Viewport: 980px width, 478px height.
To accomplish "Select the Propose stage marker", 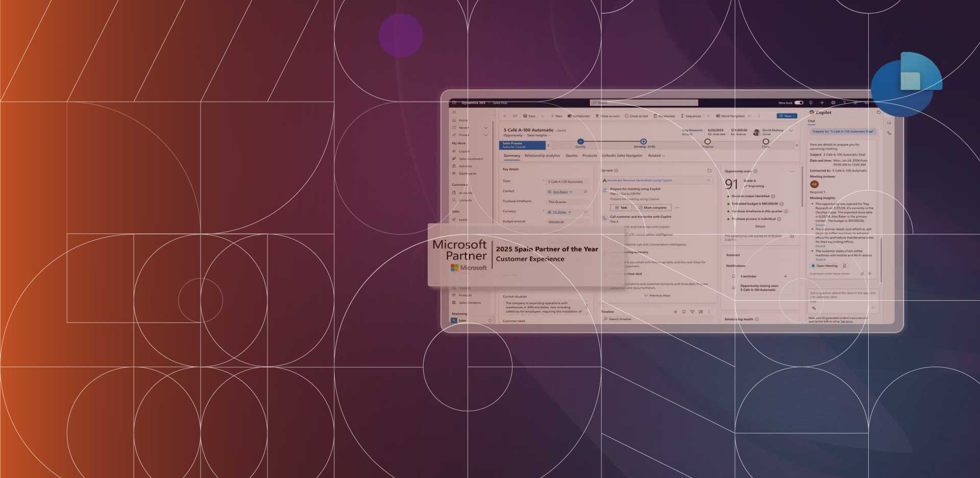I will point(707,141).
